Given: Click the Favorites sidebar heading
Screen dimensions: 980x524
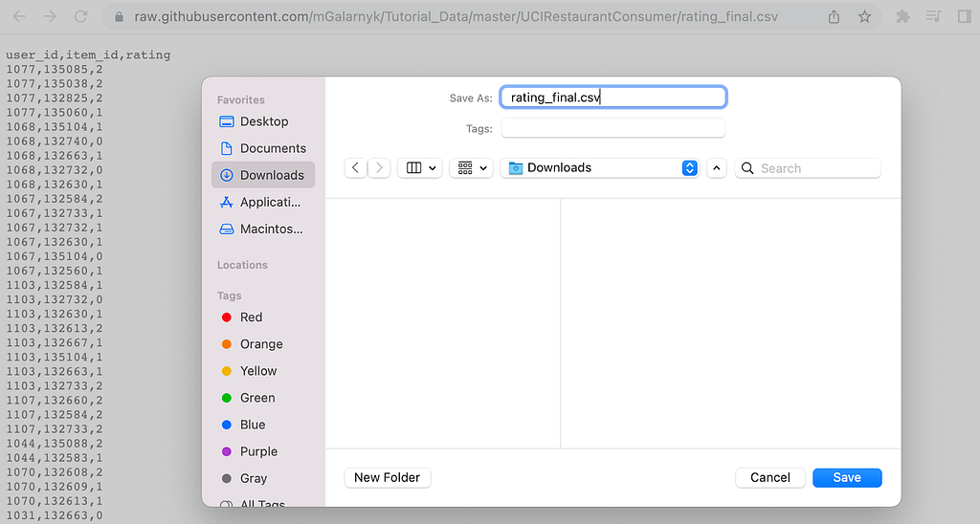Looking at the screenshot, I should (x=240, y=100).
